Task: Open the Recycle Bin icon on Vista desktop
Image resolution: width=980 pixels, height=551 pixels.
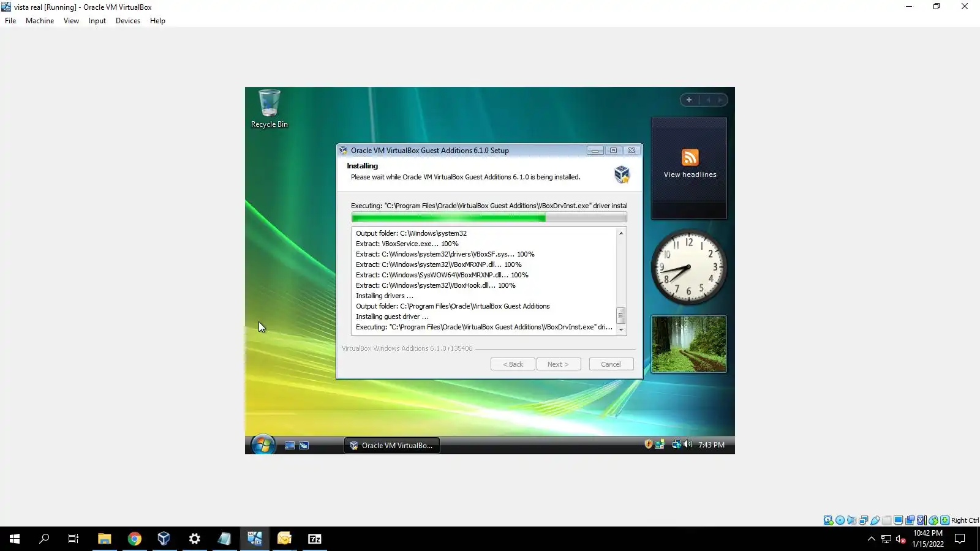Action: [x=269, y=109]
